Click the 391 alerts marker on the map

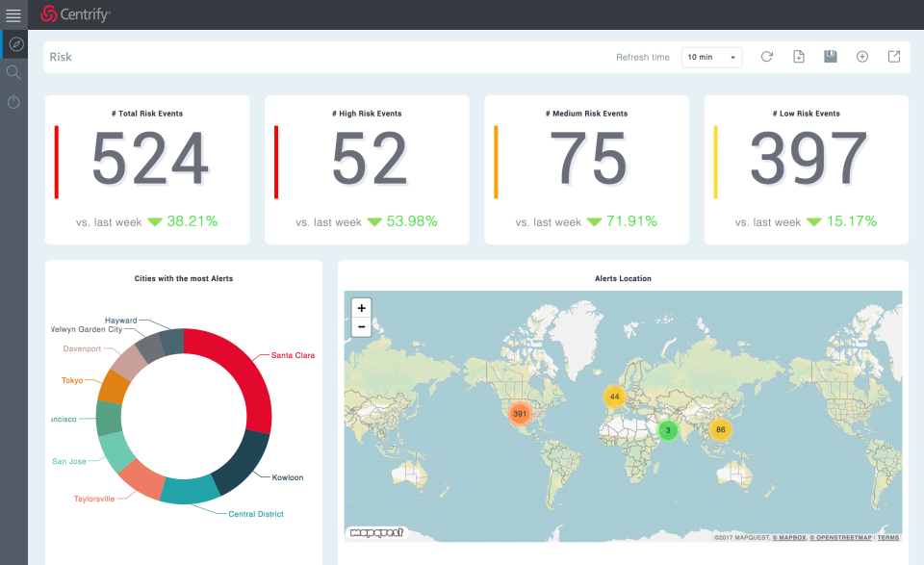(x=519, y=413)
